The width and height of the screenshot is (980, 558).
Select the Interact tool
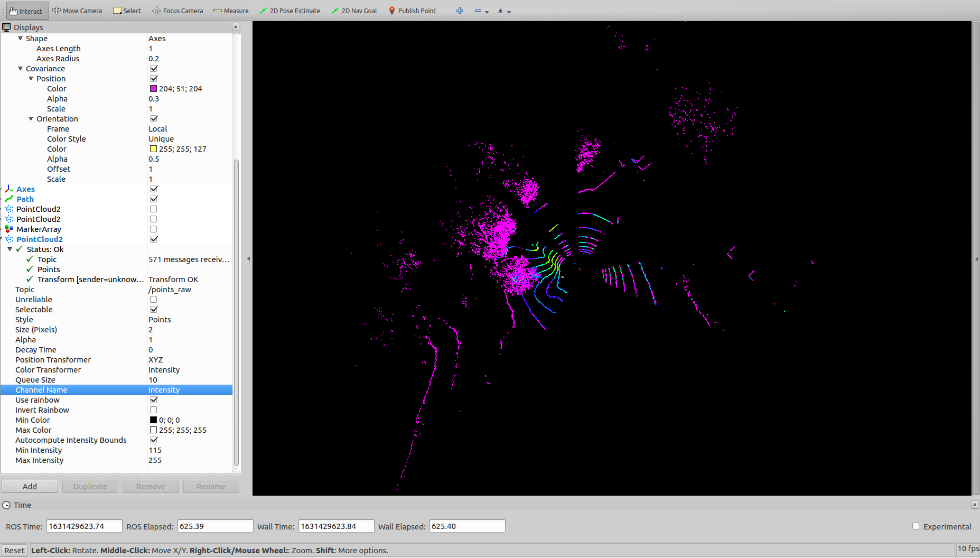click(26, 11)
